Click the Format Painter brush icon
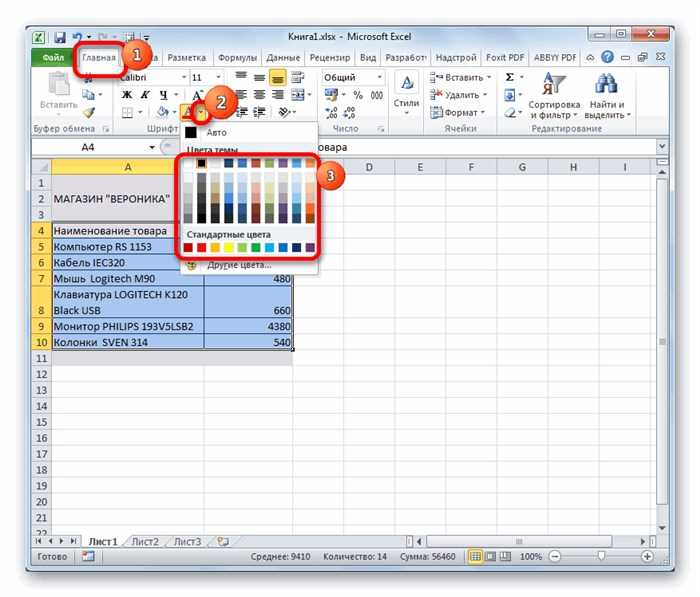Image resolution: width=700 pixels, height=597 pixels. [x=89, y=113]
